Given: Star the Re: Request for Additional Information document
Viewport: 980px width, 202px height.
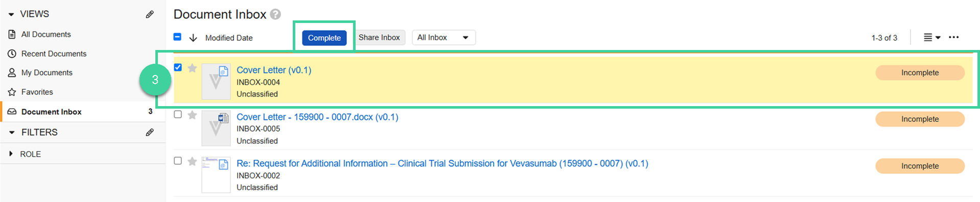Looking at the screenshot, I should (192, 161).
